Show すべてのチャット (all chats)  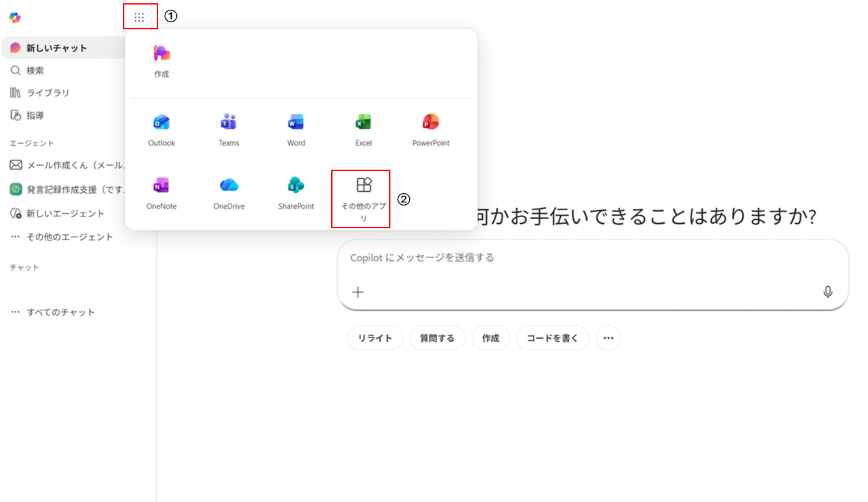pyautogui.click(x=53, y=312)
